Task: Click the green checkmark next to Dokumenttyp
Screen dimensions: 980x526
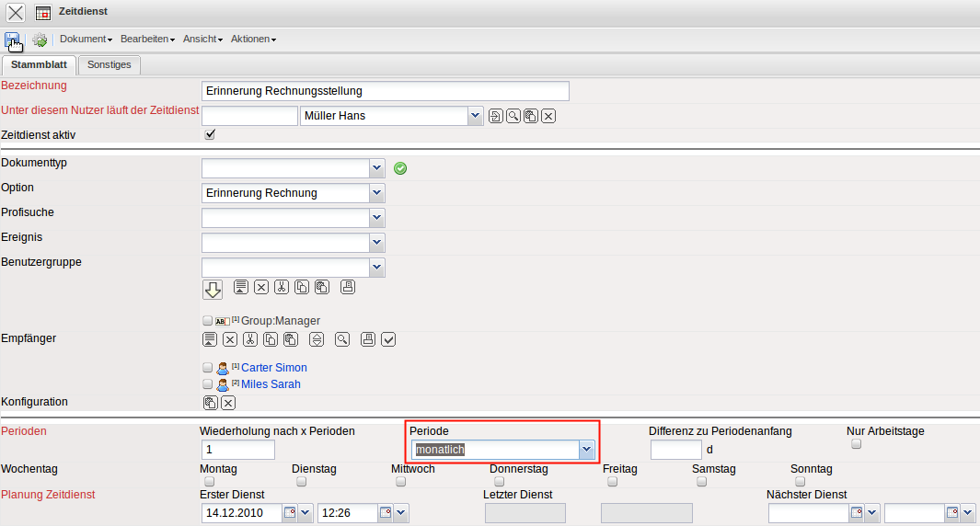Action: pos(400,168)
